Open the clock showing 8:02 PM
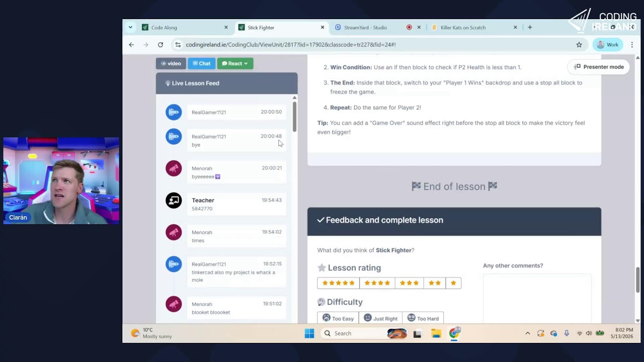This screenshot has height=362, width=644. click(623, 333)
